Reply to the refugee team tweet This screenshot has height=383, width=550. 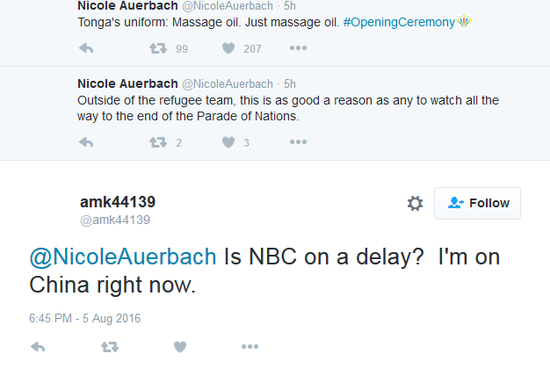click(x=86, y=142)
